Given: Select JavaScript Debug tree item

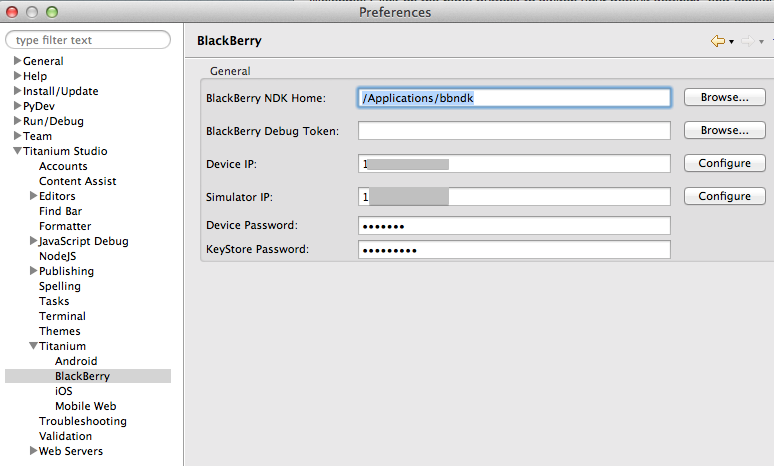Looking at the screenshot, I should 83,241.
